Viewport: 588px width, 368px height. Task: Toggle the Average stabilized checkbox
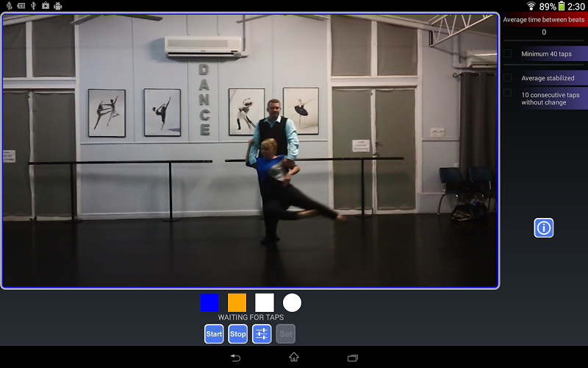(507, 78)
